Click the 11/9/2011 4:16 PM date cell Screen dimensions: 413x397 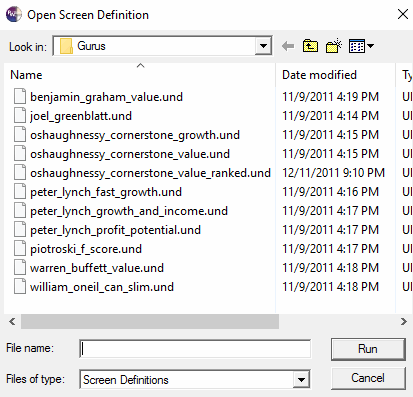330,192
